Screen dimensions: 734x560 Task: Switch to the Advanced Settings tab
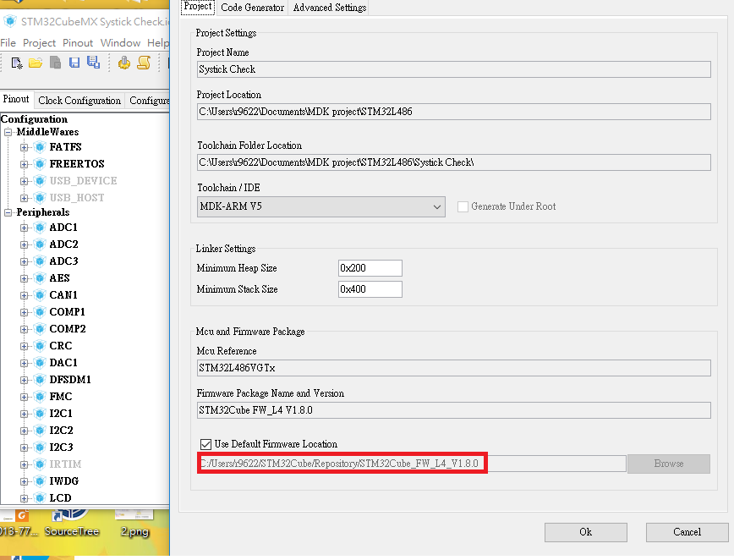tap(330, 8)
